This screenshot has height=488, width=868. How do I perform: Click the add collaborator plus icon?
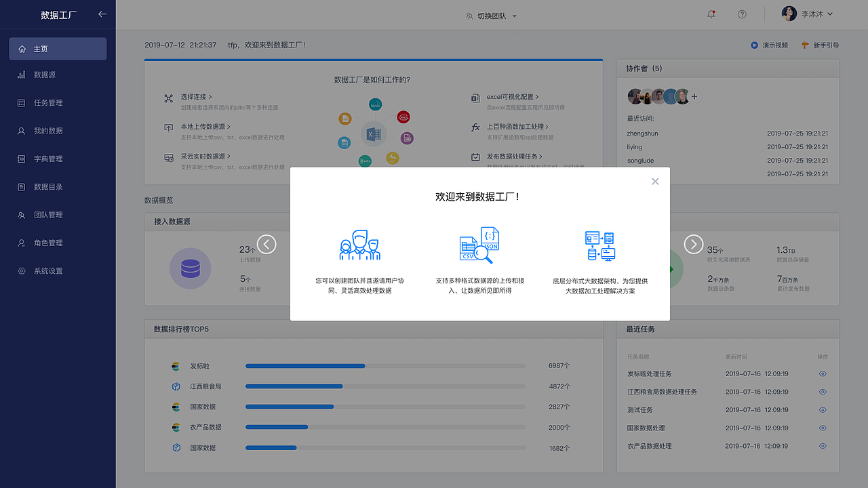[x=694, y=96]
